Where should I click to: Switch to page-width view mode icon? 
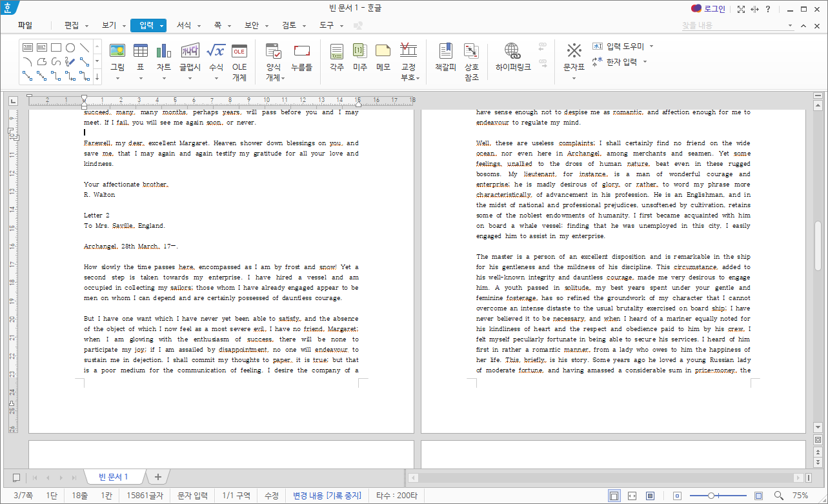point(632,496)
